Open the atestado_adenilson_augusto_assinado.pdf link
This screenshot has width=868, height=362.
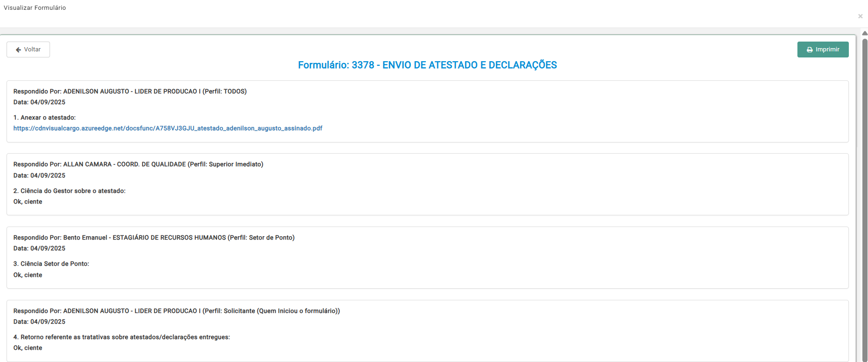[x=167, y=128]
